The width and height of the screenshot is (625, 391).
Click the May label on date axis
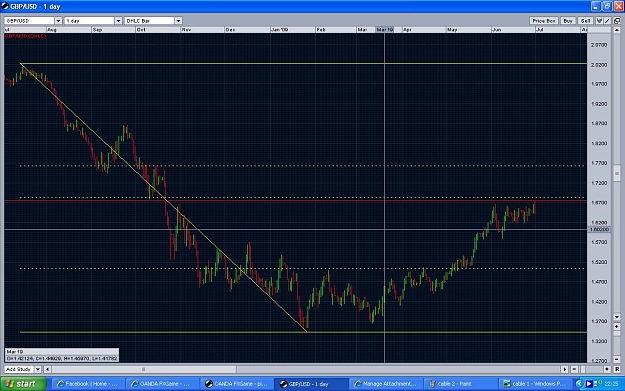pos(452,30)
